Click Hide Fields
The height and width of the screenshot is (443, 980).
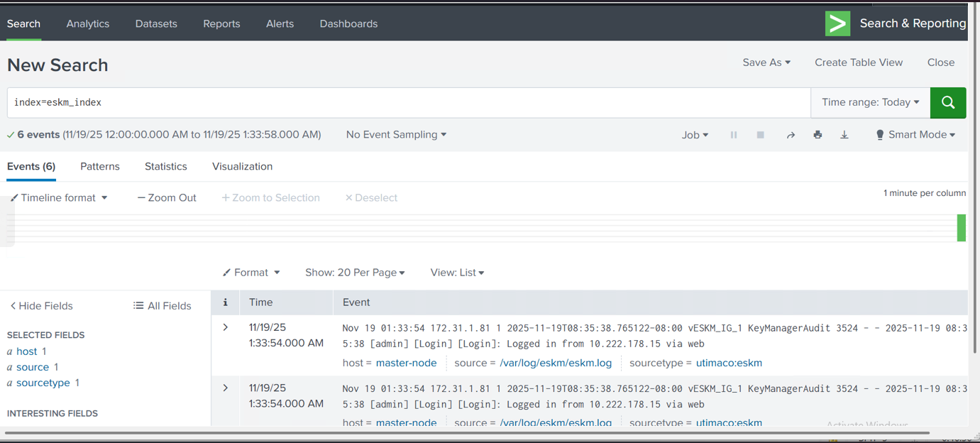(41, 306)
